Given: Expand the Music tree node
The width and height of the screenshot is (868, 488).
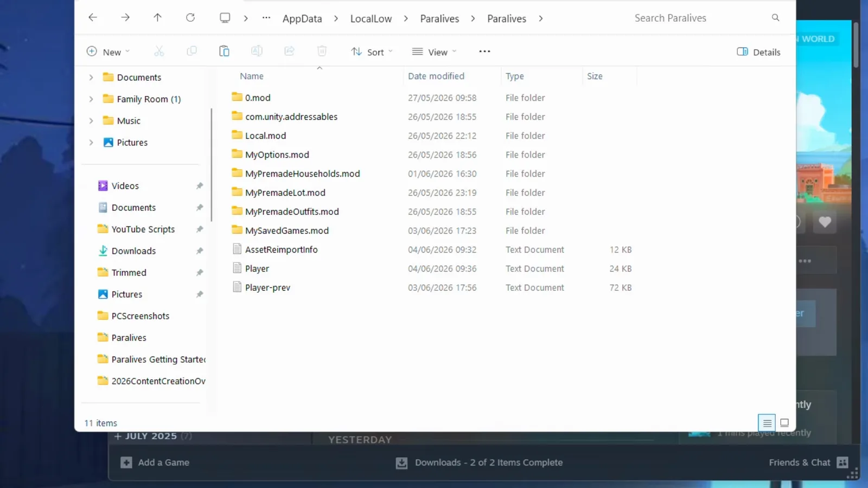Looking at the screenshot, I should [x=91, y=121].
